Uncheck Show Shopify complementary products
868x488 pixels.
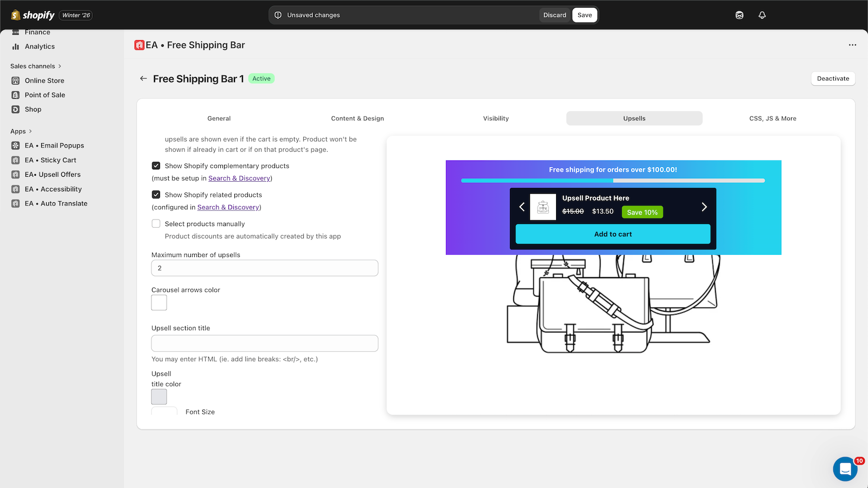pos(156,166)
